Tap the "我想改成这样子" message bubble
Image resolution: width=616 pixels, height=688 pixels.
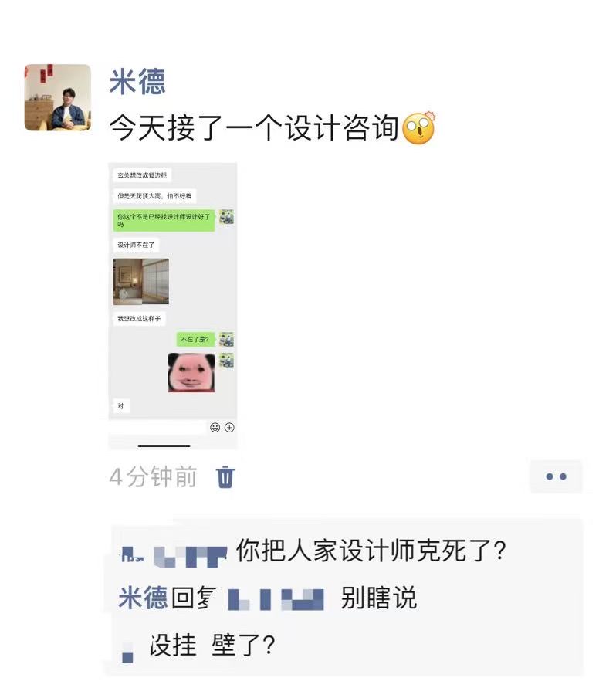coord(139,319)
